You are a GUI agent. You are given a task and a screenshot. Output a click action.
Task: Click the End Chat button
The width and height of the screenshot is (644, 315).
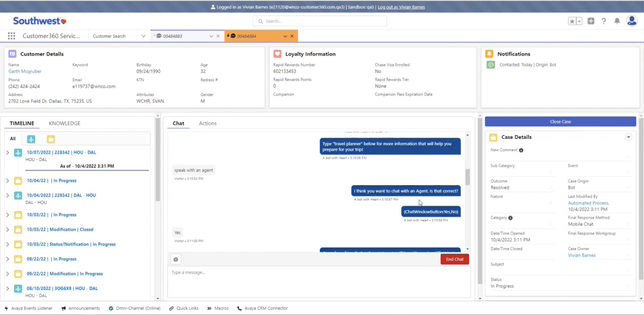(455, 259)
